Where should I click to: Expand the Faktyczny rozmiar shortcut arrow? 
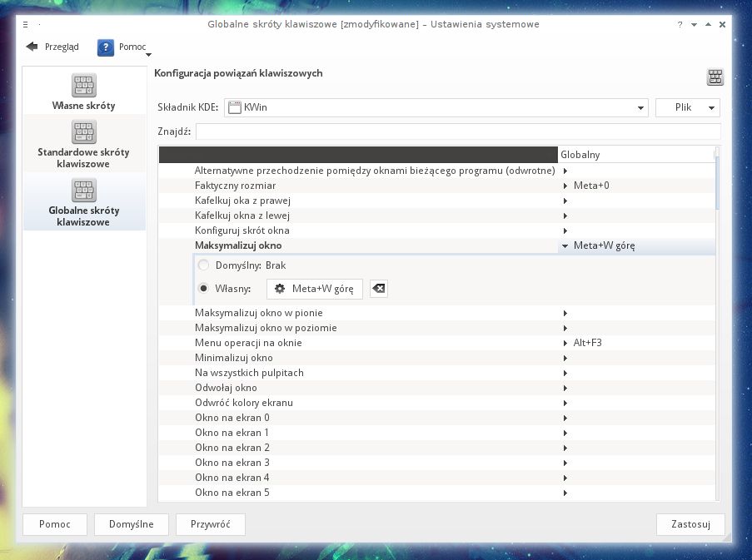[565, 186]
